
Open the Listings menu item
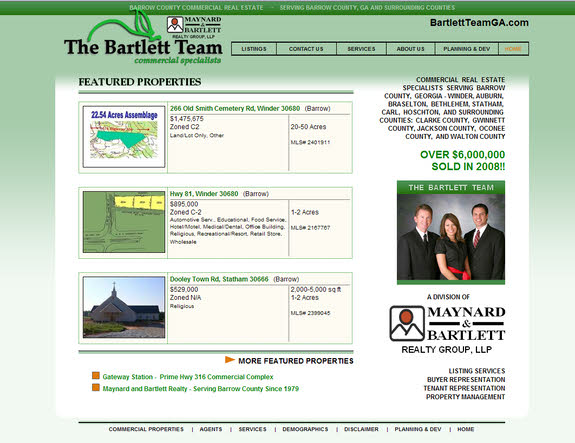point(254,49)
